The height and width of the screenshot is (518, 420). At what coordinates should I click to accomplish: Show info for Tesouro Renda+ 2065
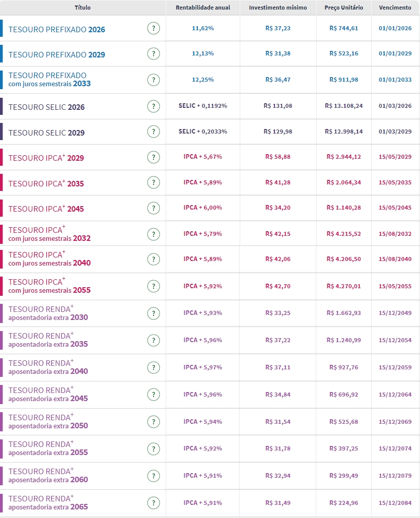point(154,503)
